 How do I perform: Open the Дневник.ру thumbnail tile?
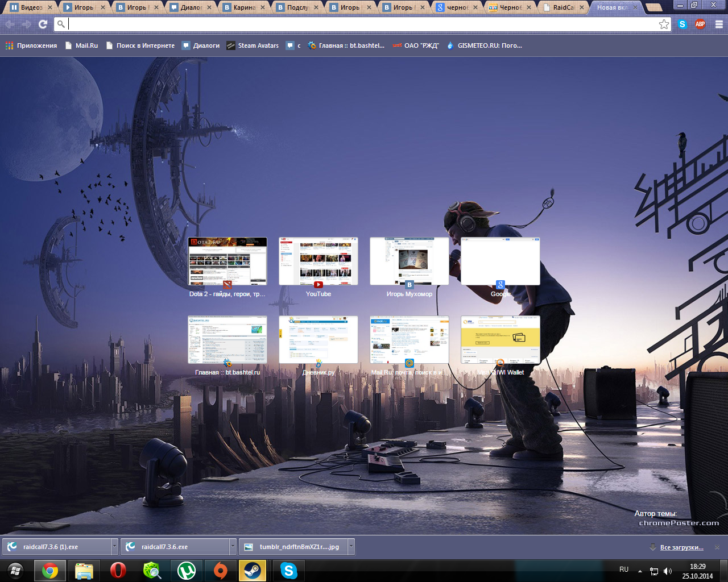click(x=318, y=340)
